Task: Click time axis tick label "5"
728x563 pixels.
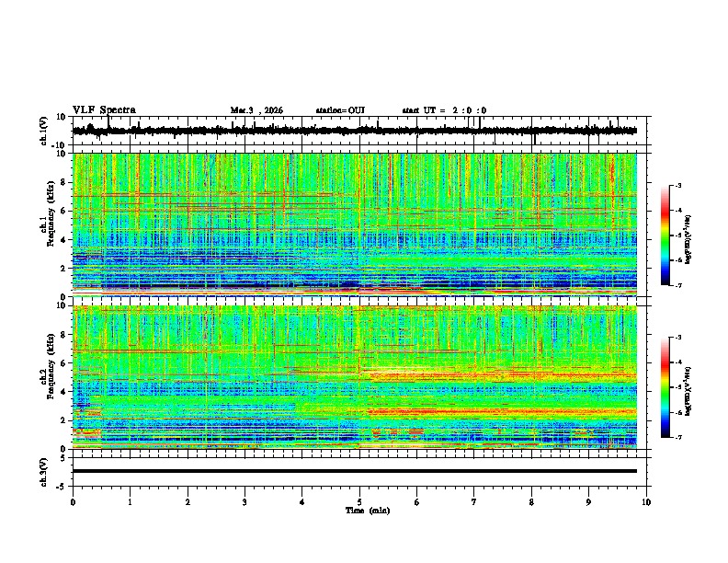Action: tap(359, 502)
